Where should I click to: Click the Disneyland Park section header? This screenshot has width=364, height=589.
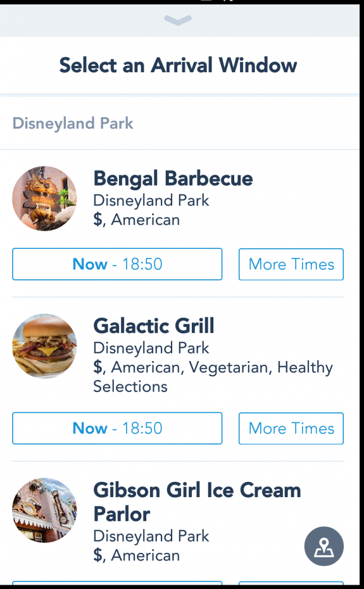(73, 123)
